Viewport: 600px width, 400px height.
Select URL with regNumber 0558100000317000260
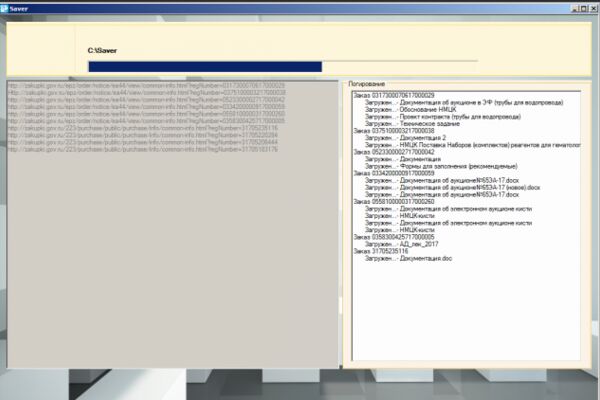pos(147,114)
